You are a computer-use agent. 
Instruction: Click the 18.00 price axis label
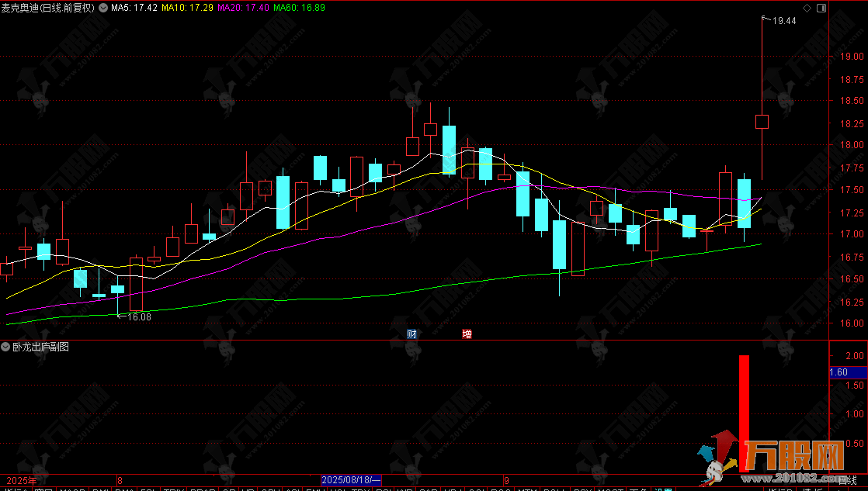click(852, 145)
